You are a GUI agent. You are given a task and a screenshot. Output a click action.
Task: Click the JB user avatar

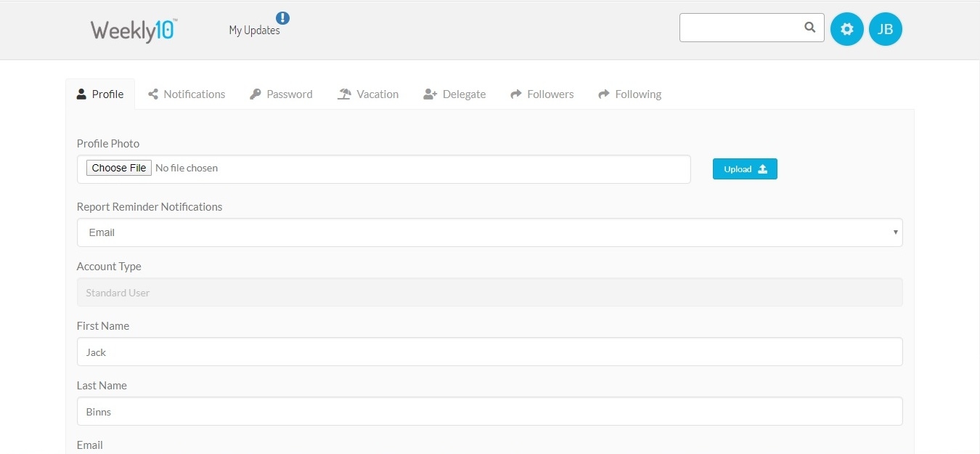point(885,29)
